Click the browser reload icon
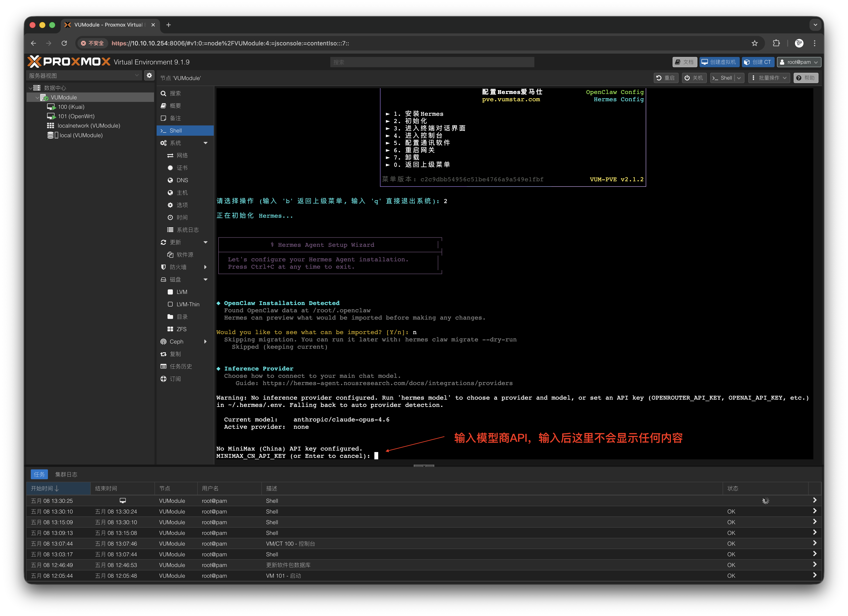 click(x=64, y=43)
